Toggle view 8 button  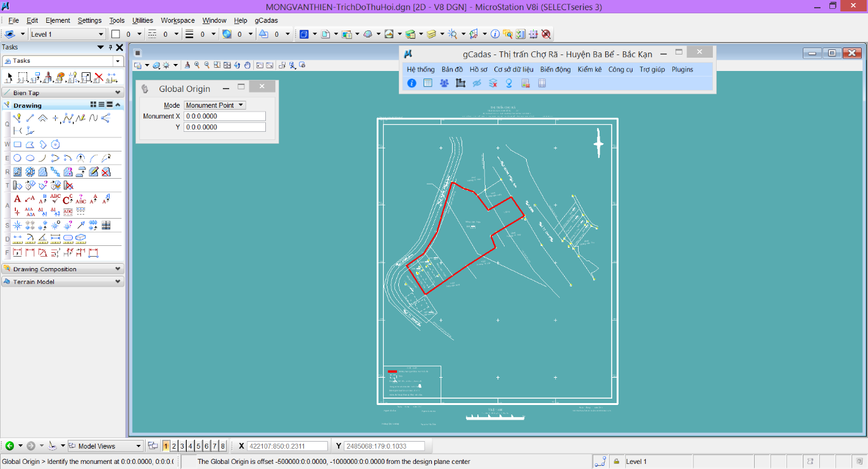pyautogui.click(x=222, y=446)
